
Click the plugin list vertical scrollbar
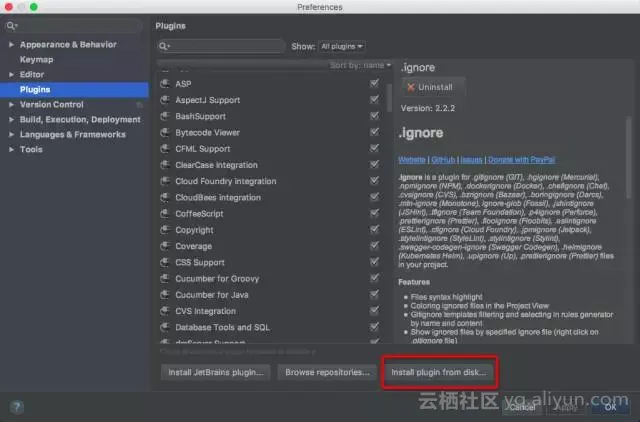pyautogui.click(x=389, y=98)
